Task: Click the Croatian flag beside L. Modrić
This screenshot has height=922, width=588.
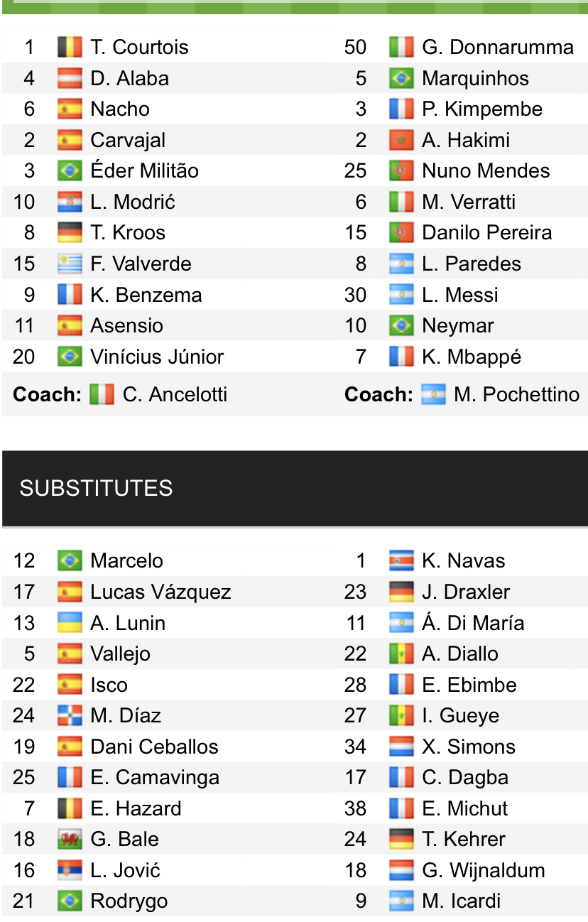Action: (x=69, y=202)
